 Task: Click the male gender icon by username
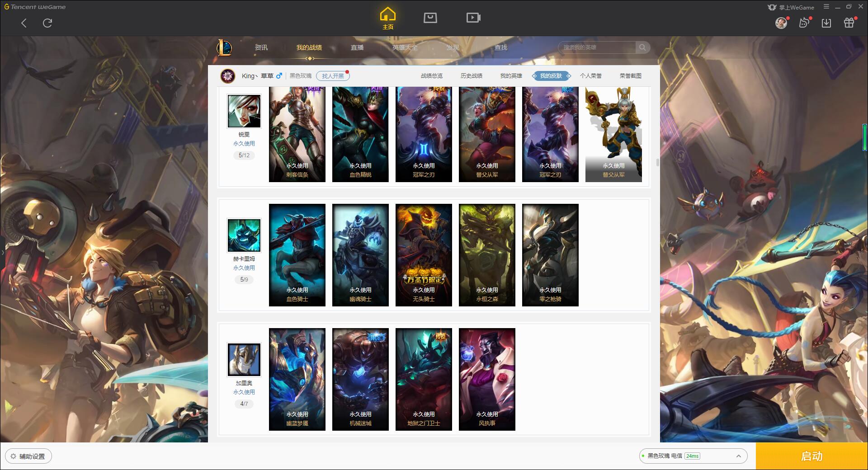[279, 76]
